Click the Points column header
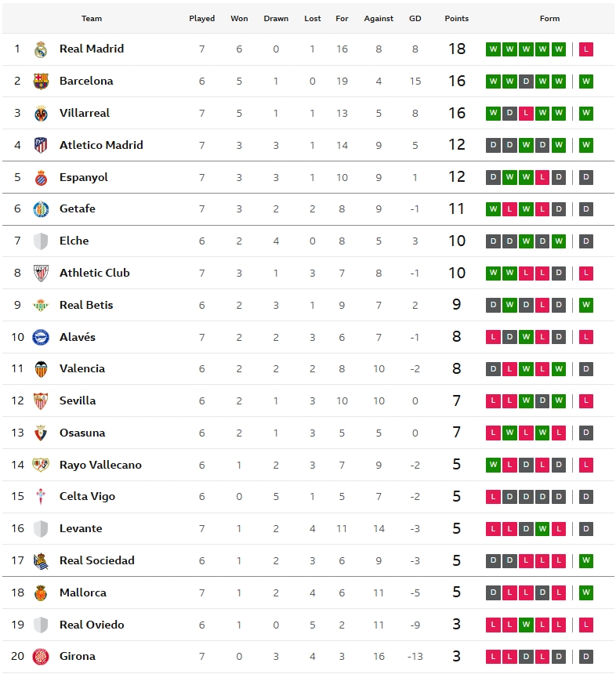 (x=456, y=19)
